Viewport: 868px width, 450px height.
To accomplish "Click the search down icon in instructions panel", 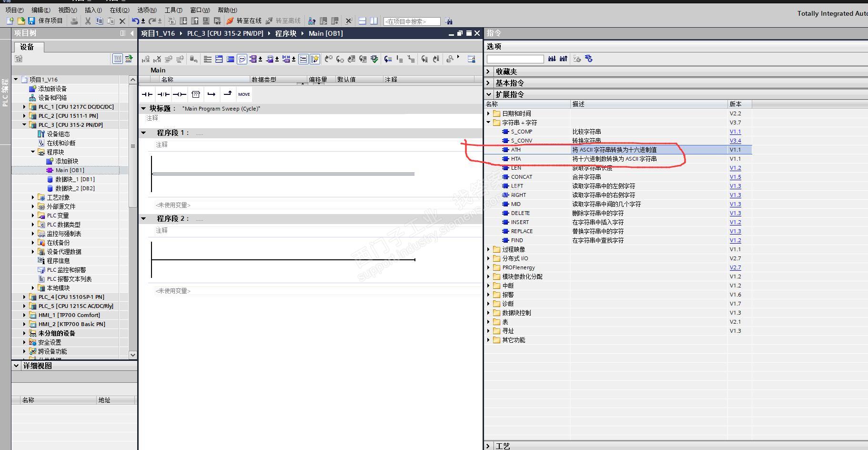I will pos(552,59).
